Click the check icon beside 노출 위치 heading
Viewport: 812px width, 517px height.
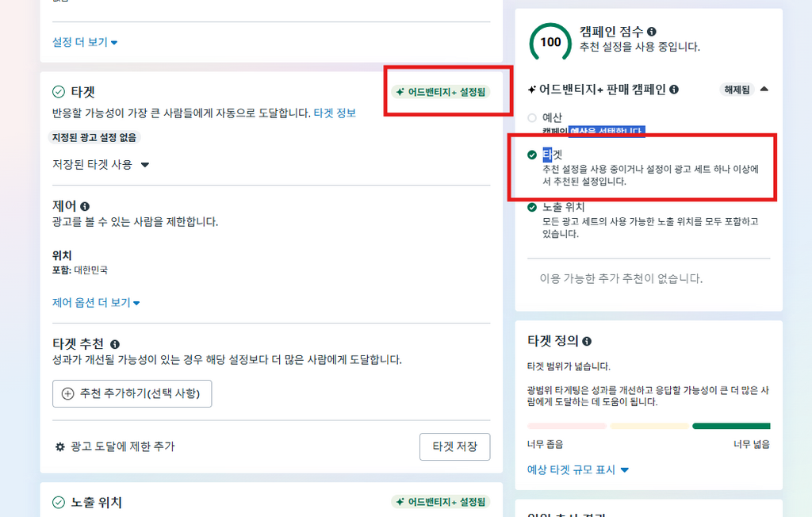[59, 502]
